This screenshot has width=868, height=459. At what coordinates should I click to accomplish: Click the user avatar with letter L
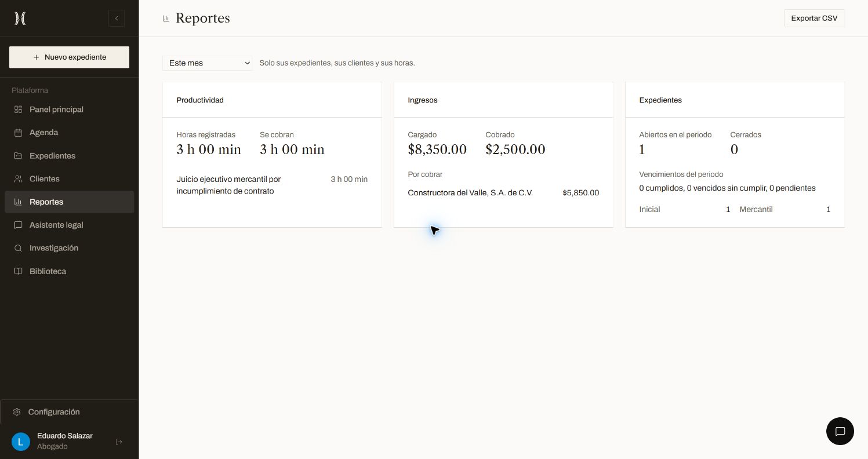(21, 442)
